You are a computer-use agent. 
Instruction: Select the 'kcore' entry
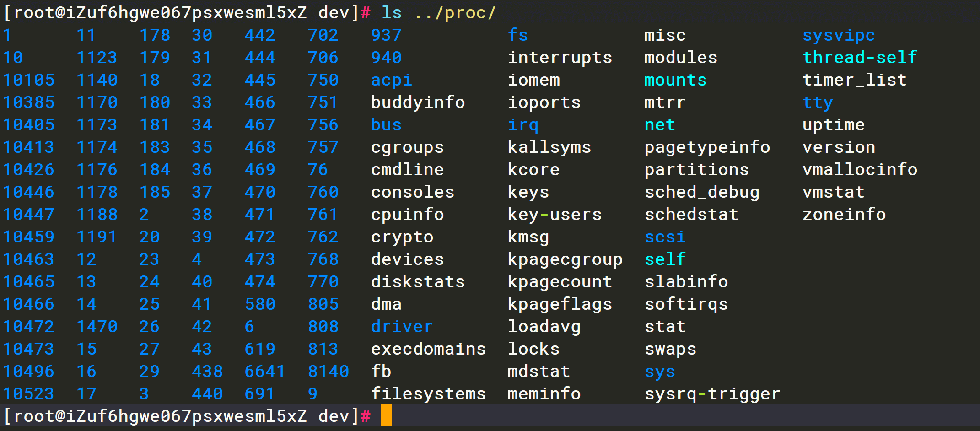[x=534, y=169]
